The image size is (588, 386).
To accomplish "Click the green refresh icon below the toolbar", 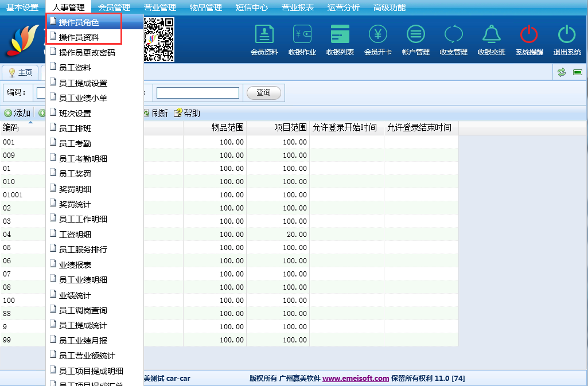I will click(x=562, y=72).
